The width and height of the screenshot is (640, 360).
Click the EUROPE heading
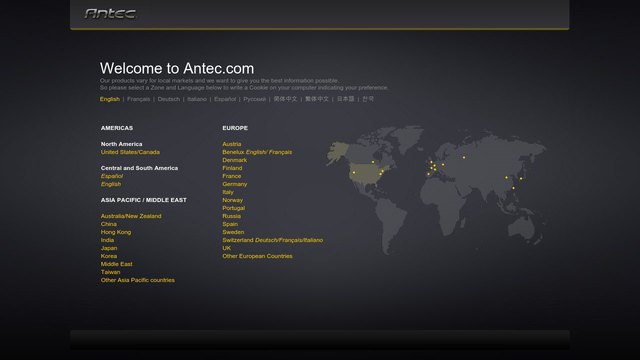235,128
